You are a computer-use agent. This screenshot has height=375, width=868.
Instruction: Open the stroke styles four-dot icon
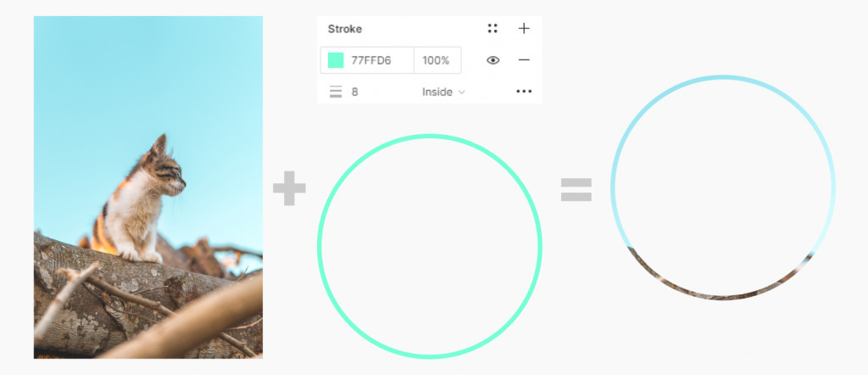pos(492,28)
